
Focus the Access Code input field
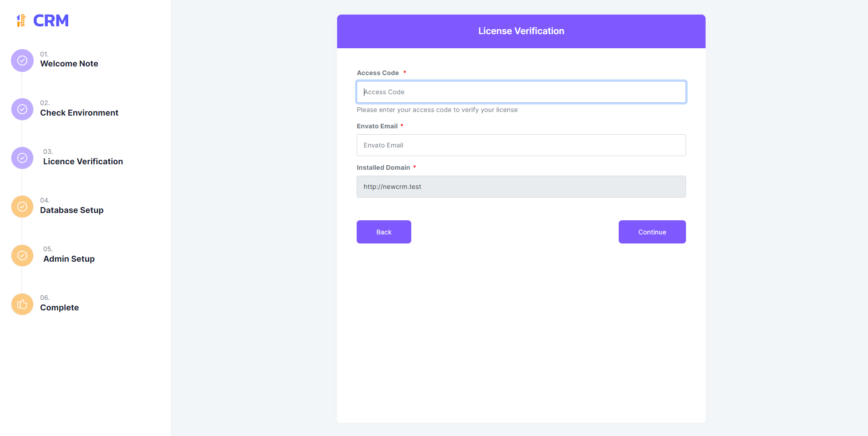pyautogui.click(x=521, y=92)
